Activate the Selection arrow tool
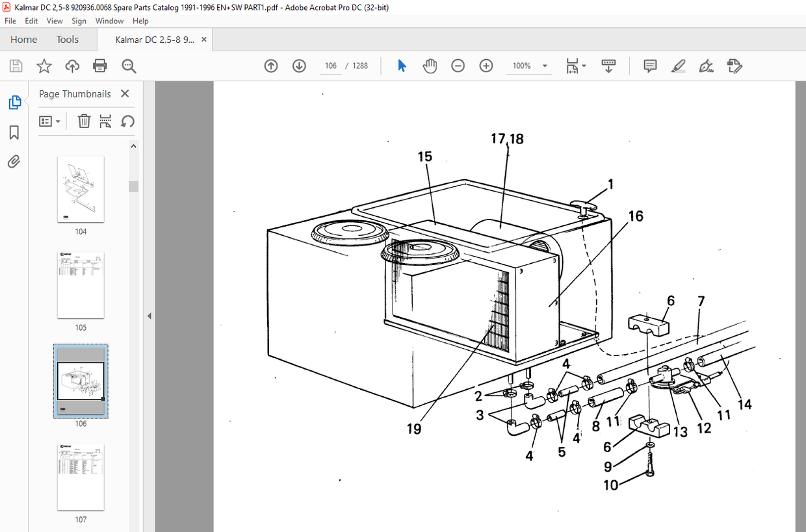 point(402,66)
